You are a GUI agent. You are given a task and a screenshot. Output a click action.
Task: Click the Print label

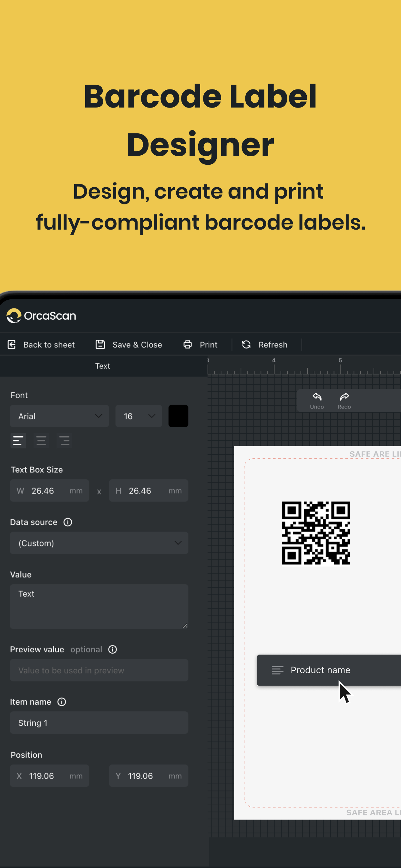(x=209, y=345)
